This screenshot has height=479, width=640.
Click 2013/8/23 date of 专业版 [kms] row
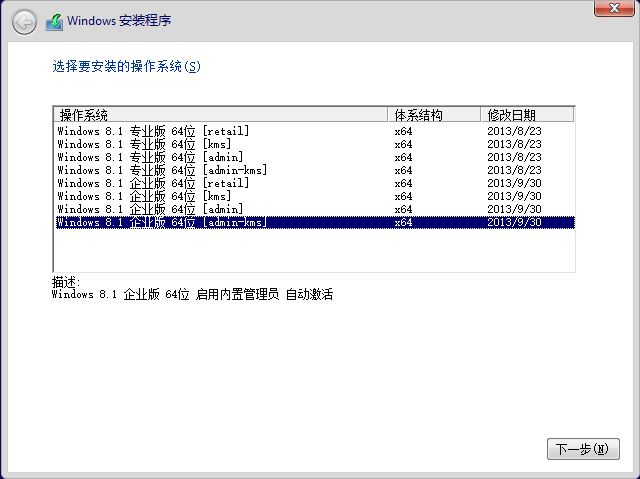tap(514, 144)
